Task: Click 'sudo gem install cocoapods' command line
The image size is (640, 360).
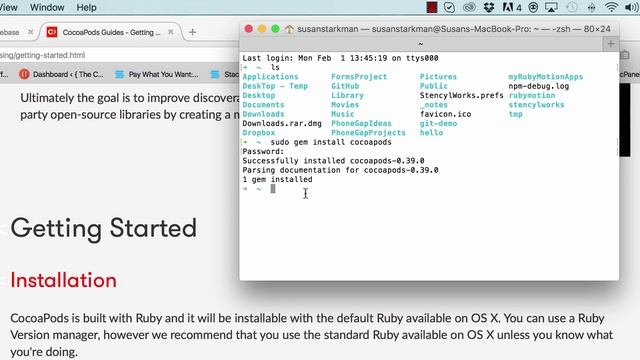Action: (x=331, y=142)
